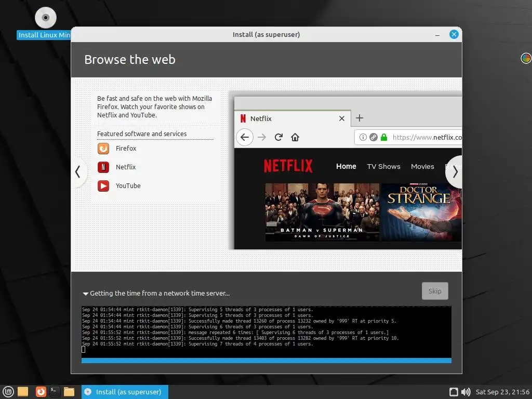
Task: Click the netflix.com address bar
Action: point(408,137)
